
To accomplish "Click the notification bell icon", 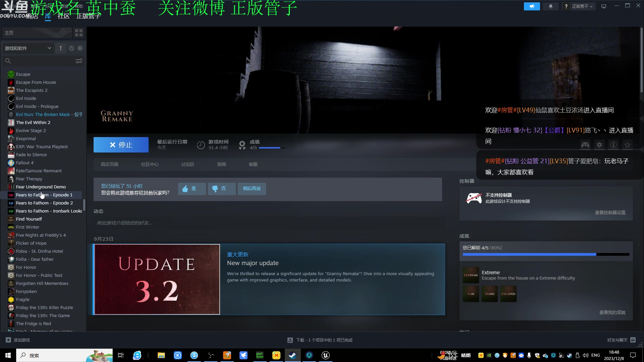I will pyautogui.click(x=551, y=6).
